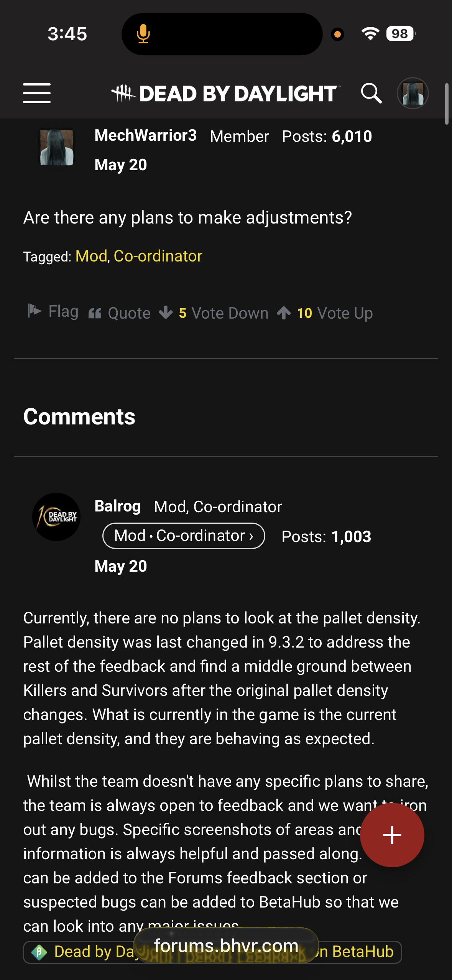The image size is (452, 980).
Task: Tap the red plus floating button
Action: 392,835
